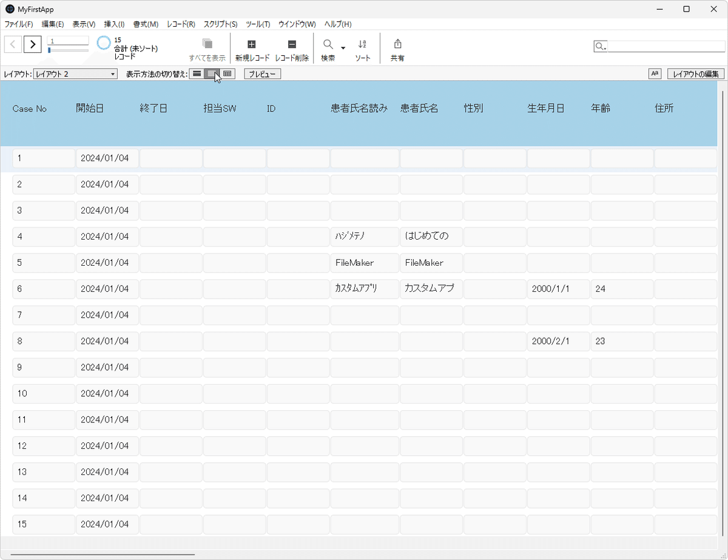This screenshot has width=728, height=560.
Task: Go to previous record arrow
Action: click(13, 44)
